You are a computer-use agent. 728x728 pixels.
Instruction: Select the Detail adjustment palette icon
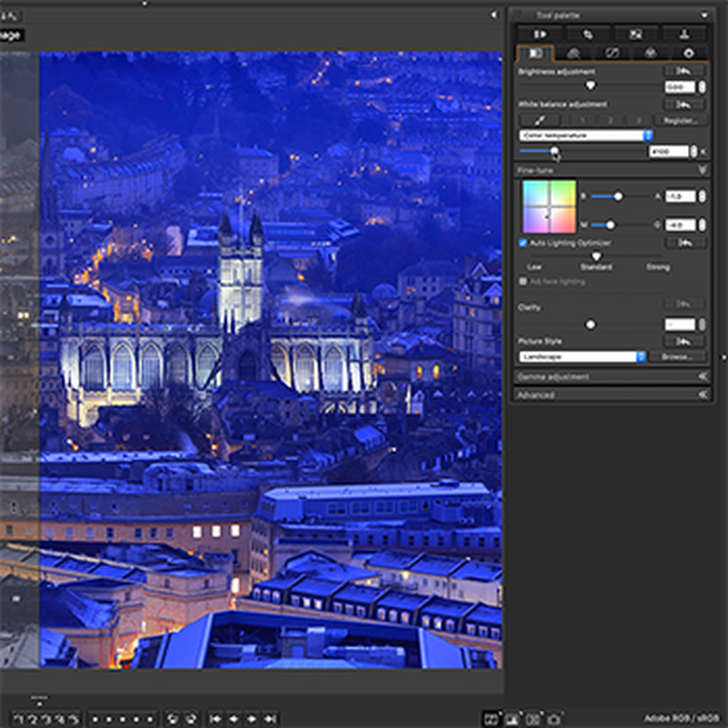652,53
